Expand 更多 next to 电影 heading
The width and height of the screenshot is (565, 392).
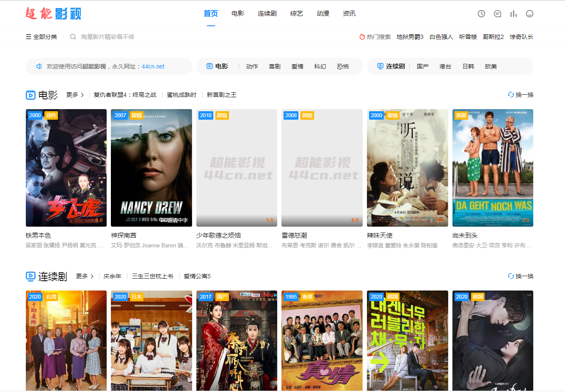[75, 95]
